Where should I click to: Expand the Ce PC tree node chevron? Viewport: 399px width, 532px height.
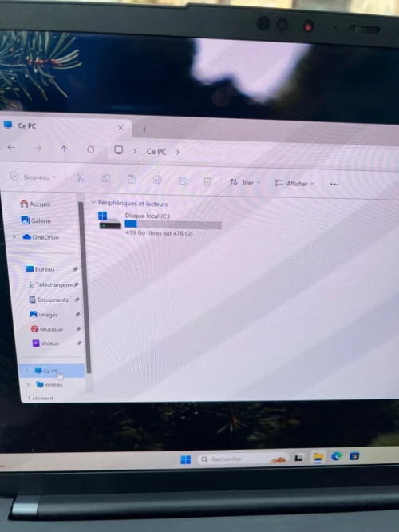point(27,371)
